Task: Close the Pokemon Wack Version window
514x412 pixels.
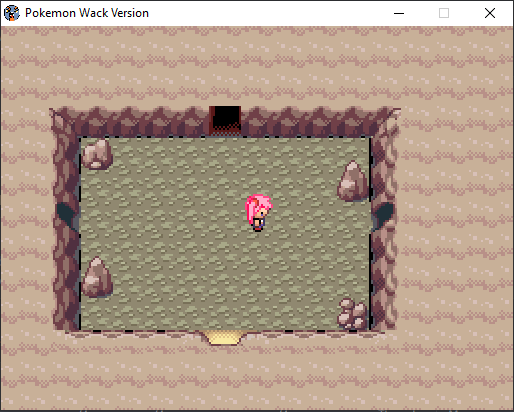Action: pyautogui.click(x=490, y=13)
